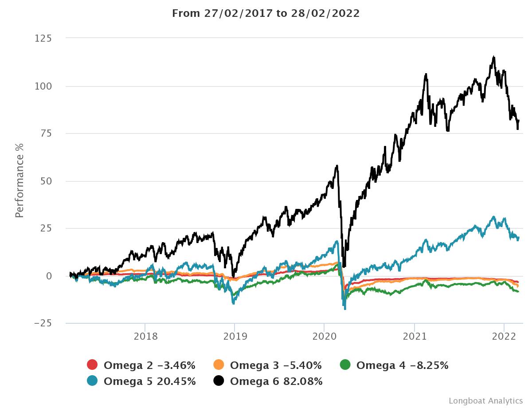Toggle Omega 6 82.08% legend label
The height and width of the screenshot is (408, 532).
[276, 381]
